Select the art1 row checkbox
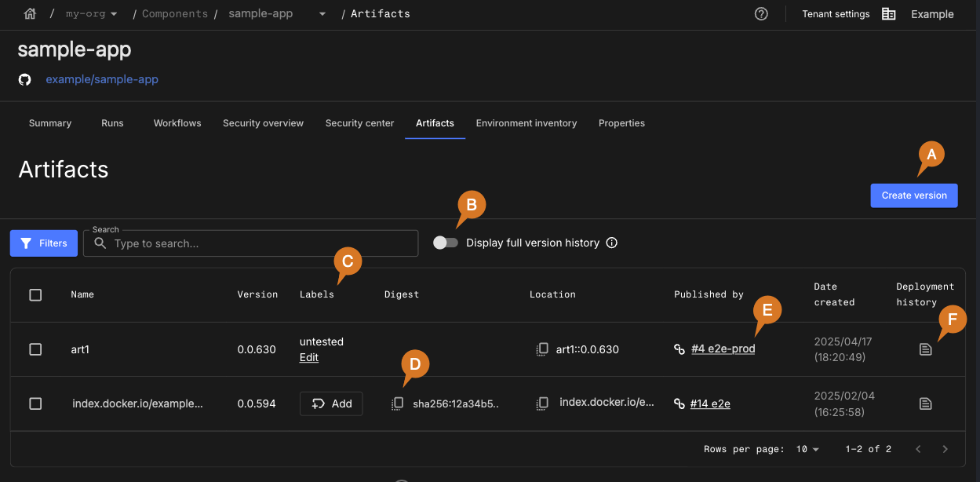Image resolution: width=980 pixels, height=482 pixels. [35, 349]
